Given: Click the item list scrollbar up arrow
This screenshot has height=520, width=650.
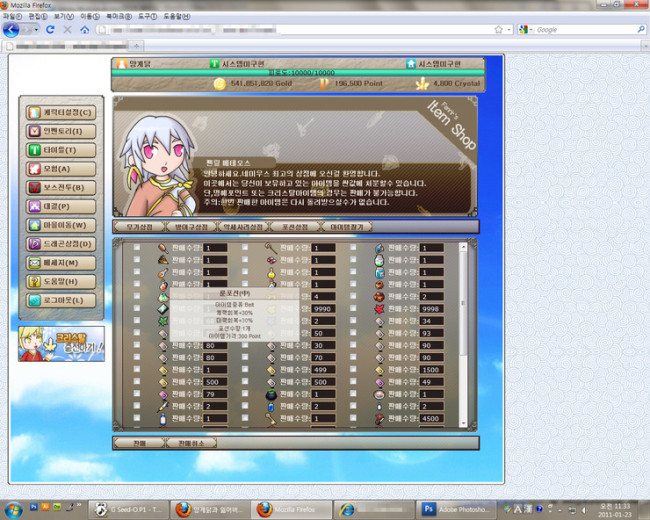Looking at the screenshot, I should pos(463,247).
